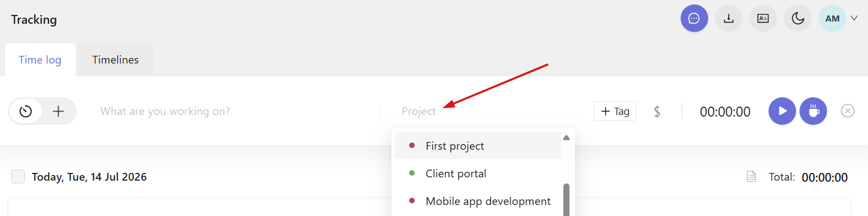Click the green dot beside Client portal
Screen dimensions: 868x216
coord(412,173)
